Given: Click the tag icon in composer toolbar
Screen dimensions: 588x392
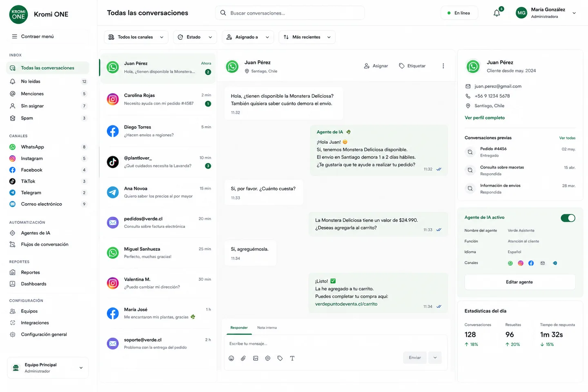Looking at the screenshot, I should pyautogui.click(x=280, y=358).
